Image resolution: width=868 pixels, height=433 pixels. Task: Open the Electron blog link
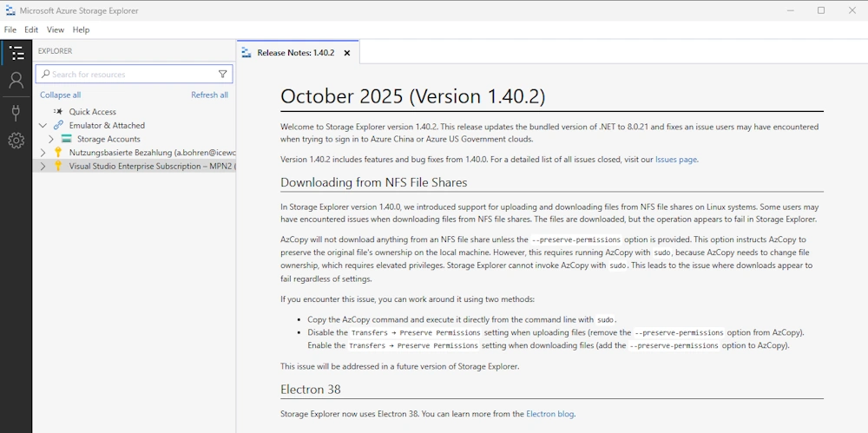pyautogui.click(x=549, y=414)
